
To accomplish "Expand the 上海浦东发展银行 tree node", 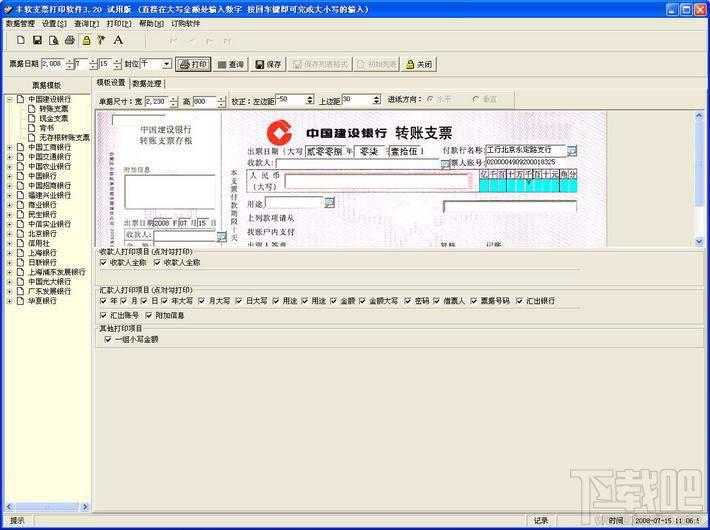I will 10,272.
